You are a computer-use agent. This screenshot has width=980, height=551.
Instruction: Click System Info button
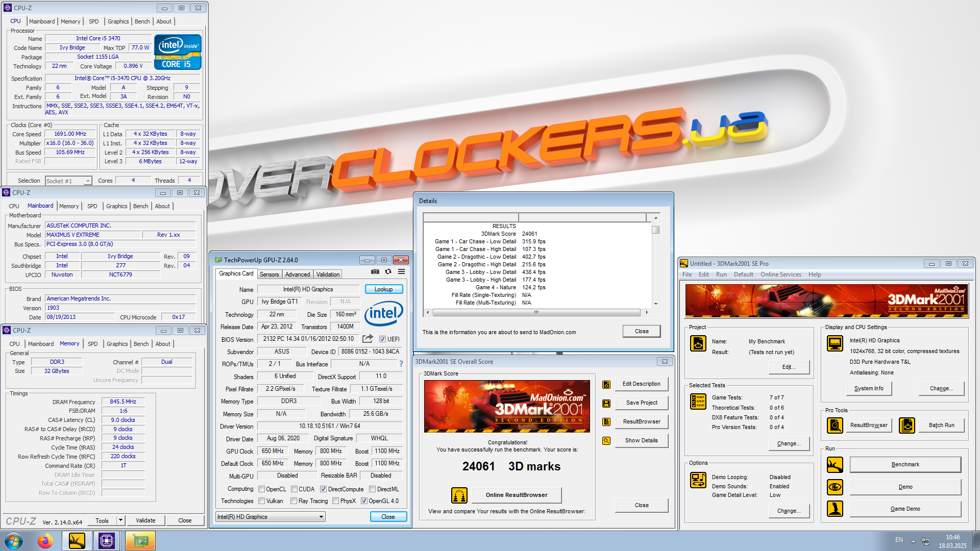point(869,388)
